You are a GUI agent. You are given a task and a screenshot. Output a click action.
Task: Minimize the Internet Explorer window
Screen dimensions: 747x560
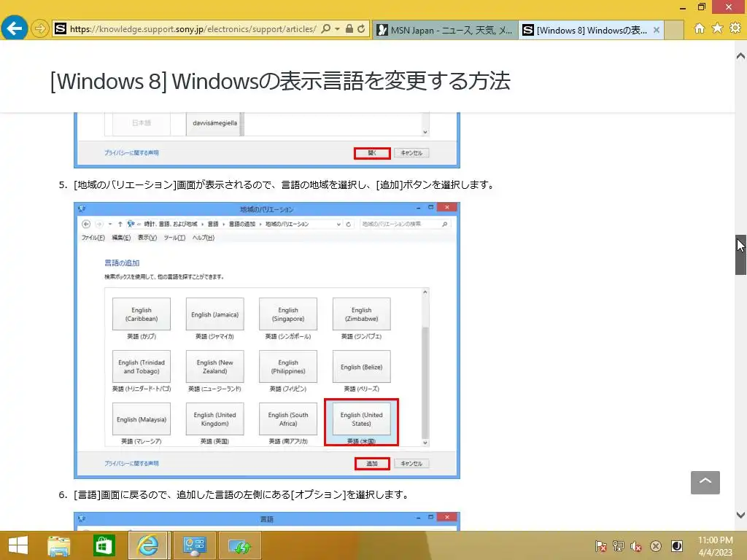[x=683, y=7]
